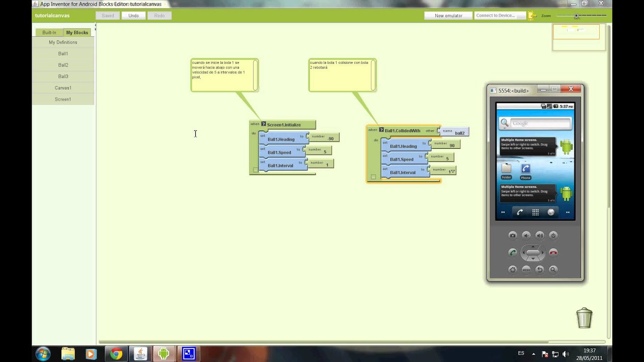Open File Explorer from the taskbar

pos(68,354)
